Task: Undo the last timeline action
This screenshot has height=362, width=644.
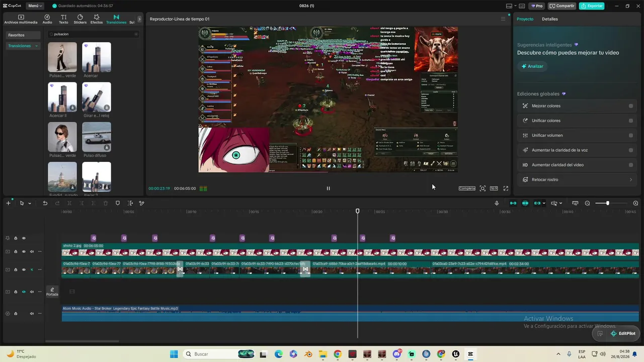Action: 45,203
